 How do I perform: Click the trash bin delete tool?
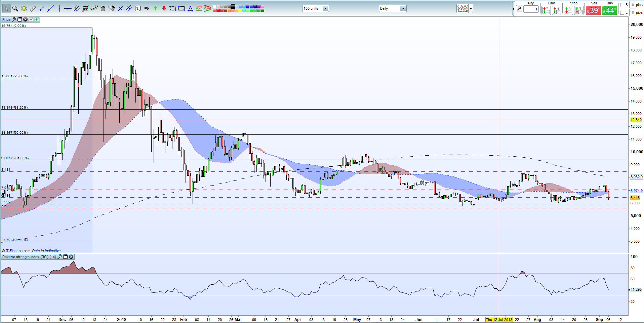click(x=103, y=8)
